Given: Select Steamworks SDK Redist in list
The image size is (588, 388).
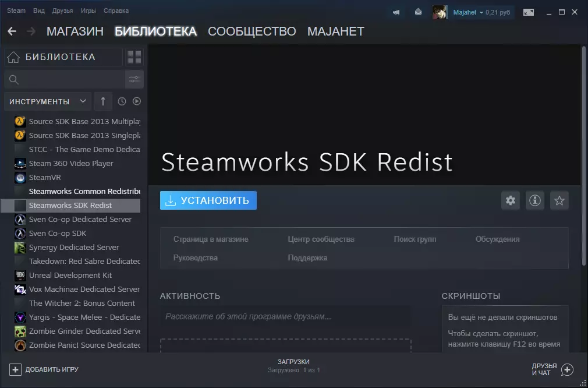Looking at the screenshot, I should point(71,206).
